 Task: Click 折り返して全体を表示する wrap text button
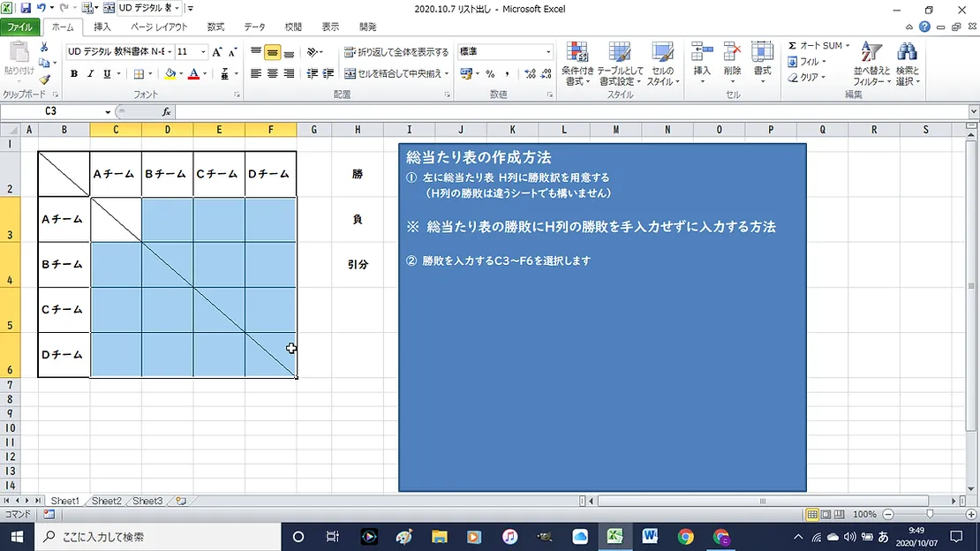(x=396, y=52)
